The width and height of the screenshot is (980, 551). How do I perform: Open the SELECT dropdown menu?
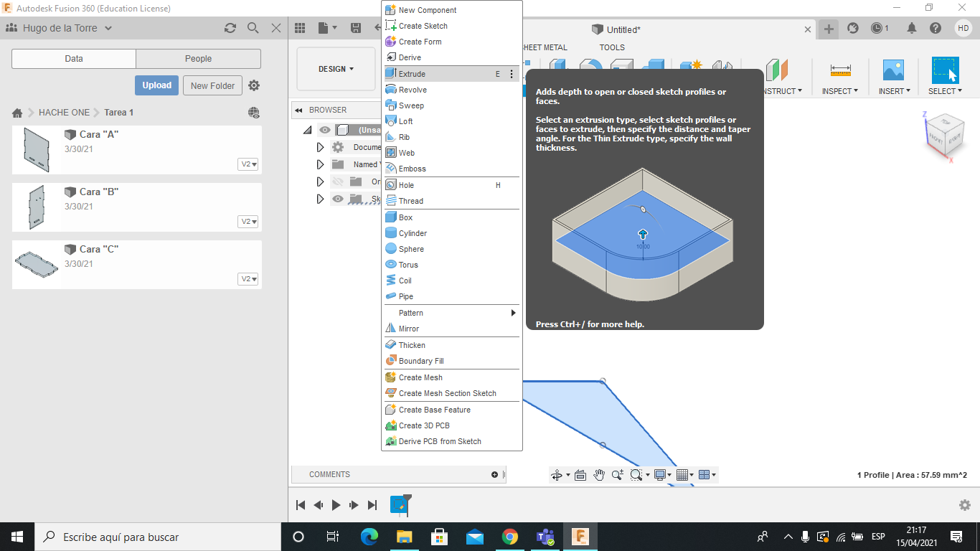tap(945, 91)
